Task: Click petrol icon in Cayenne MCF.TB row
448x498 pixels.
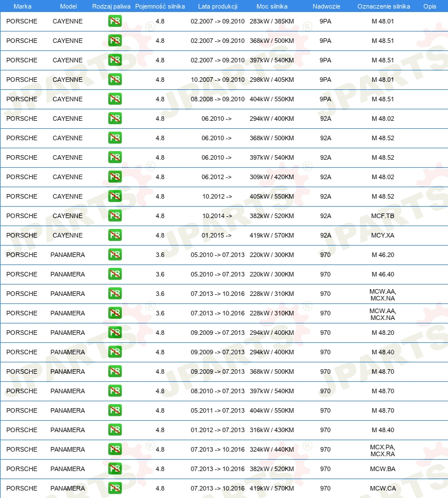Action: (115, 216)
